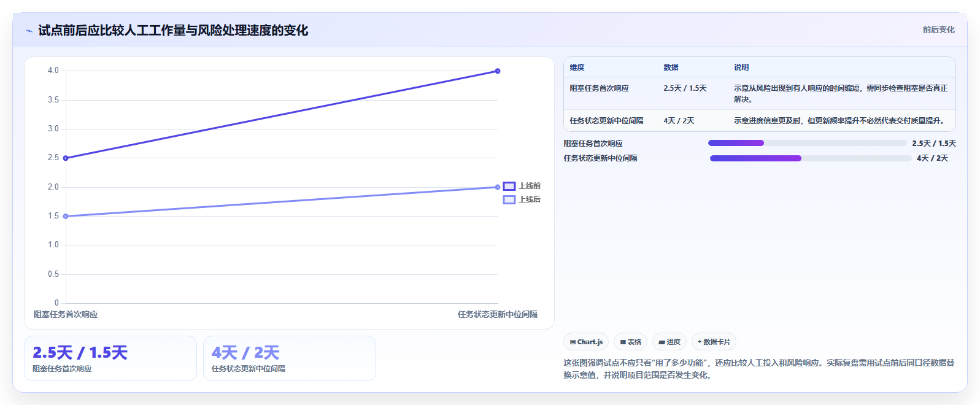The image size is (980, 405).
Task: Click table cell 4天 / 2天
Action: point(679,121)
